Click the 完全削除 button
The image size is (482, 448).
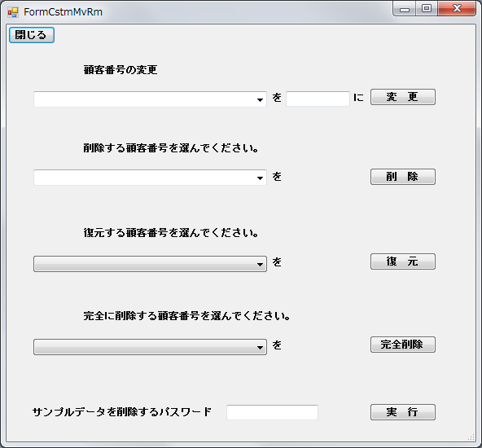[x=403, y=345]
